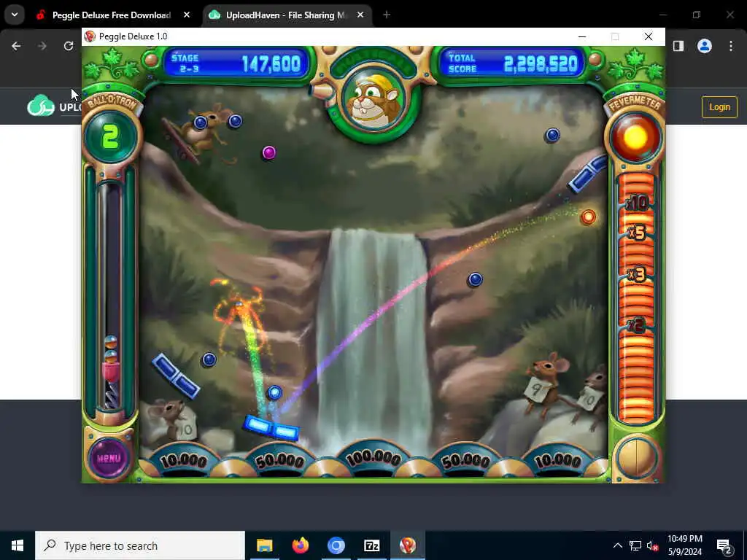The width and height of the screenshot is (747, 560).
Task: Click the right 50,000 bonus slot
Action: click(466, 461)
